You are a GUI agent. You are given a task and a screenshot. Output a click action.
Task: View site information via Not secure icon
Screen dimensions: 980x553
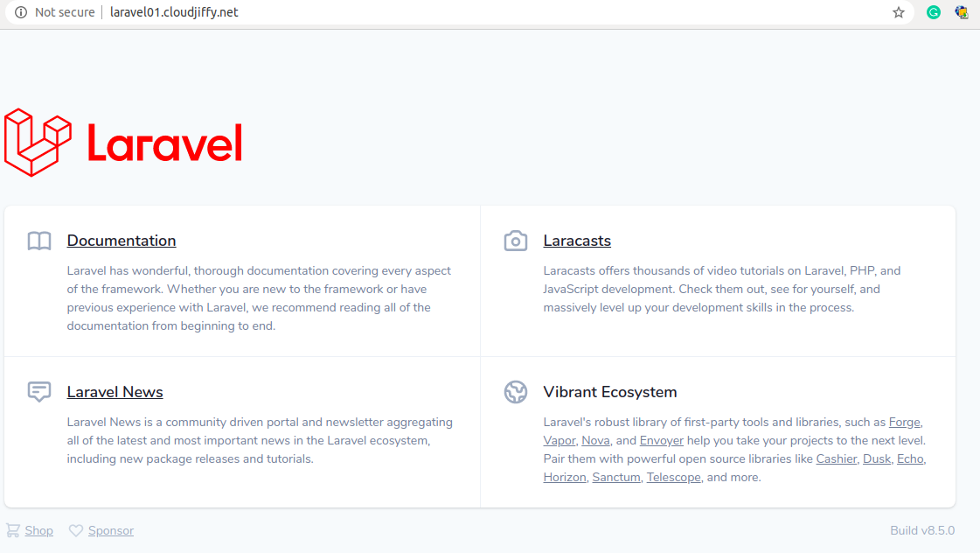click(21, 12)
